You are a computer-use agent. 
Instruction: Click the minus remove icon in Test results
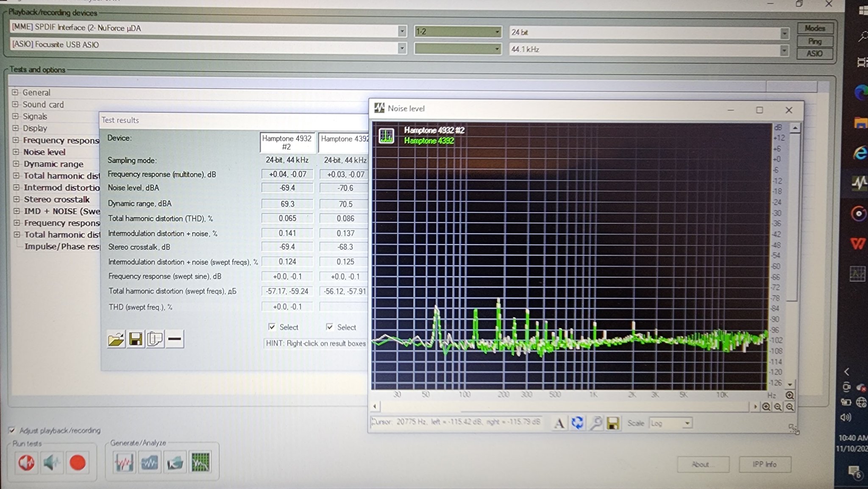tap(174, 339)
